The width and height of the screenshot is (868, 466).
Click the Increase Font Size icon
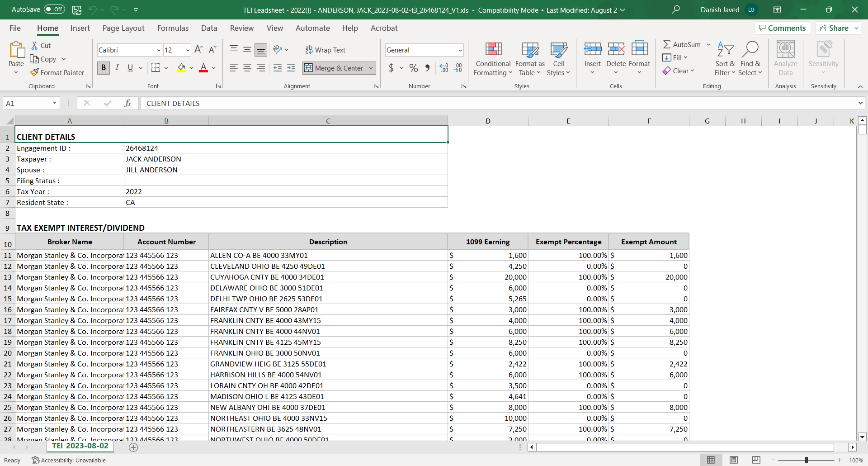tap(198, 50)
